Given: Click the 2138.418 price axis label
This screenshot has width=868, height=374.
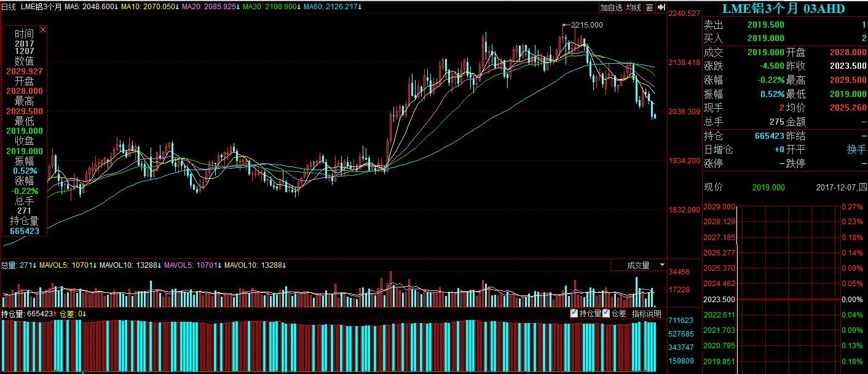Looking at the screenshot, I should [x=684, y=63].
